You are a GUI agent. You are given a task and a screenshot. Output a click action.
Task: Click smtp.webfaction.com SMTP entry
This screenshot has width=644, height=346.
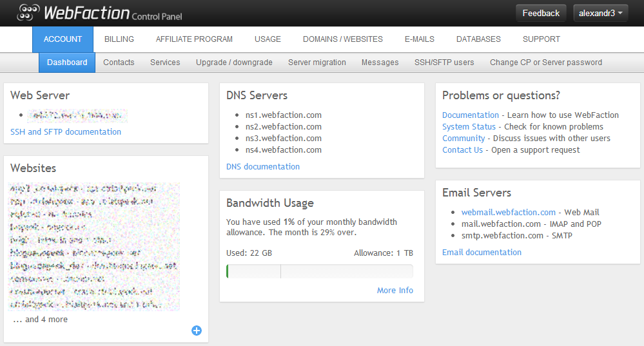pos(516,236)
